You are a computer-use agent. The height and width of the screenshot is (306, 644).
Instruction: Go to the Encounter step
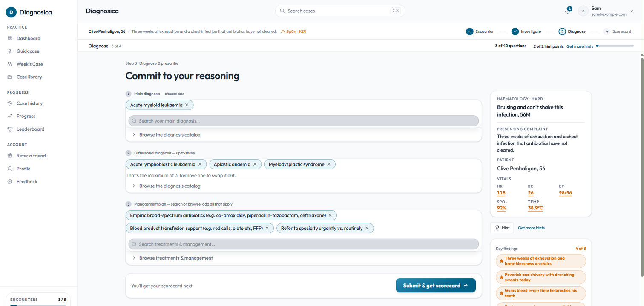tap(480, 31)
